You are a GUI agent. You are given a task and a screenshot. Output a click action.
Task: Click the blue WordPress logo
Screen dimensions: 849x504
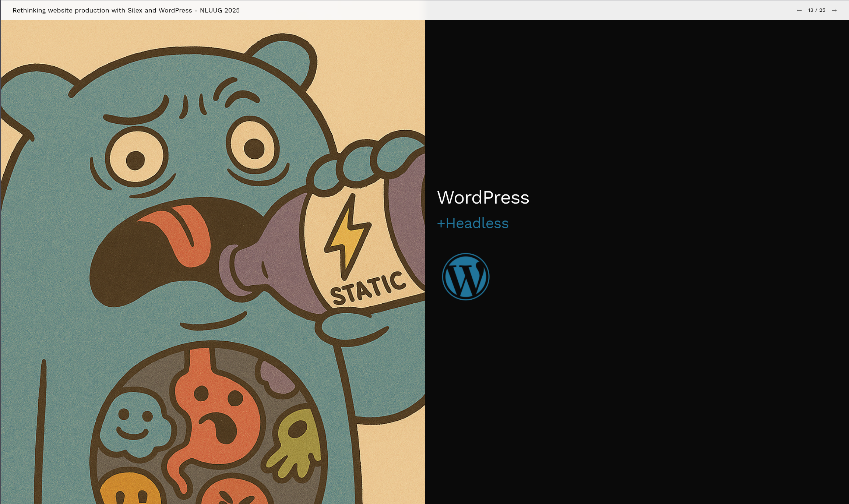[x=465, y=276]
